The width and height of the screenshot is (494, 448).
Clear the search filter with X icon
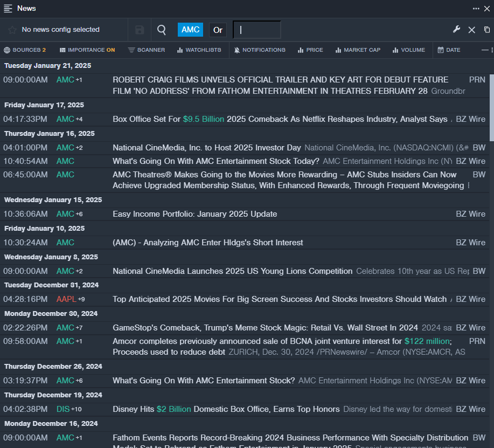pos(471,30)
